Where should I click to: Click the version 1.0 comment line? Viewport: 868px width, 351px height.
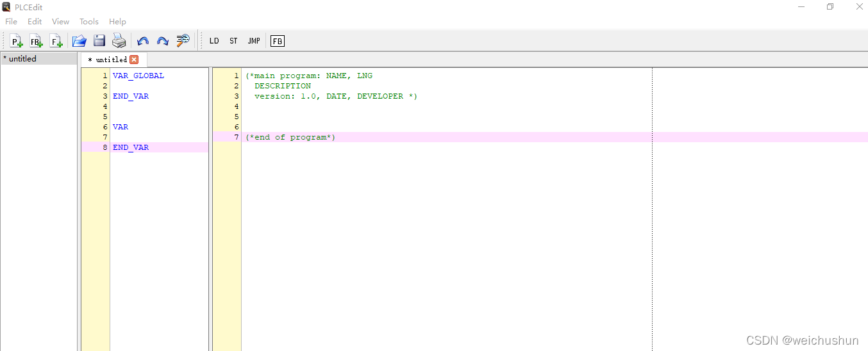pos(336,96)
